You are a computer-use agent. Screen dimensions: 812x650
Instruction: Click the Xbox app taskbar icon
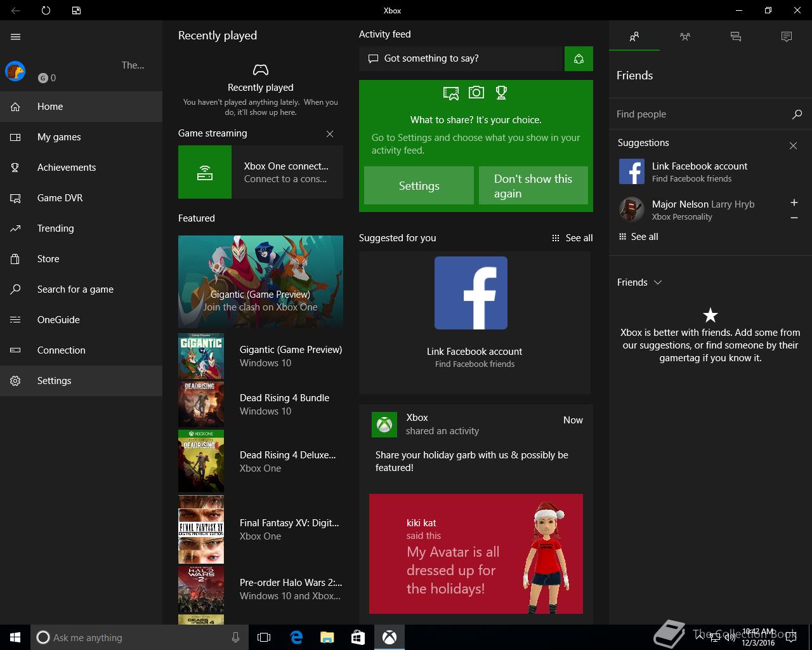point(389,637)
